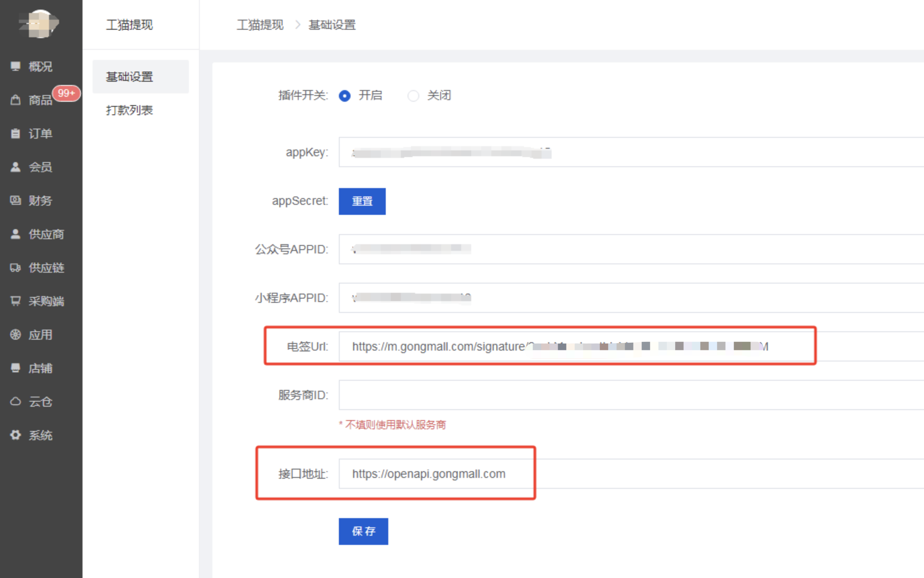The image size is (924, 578).
Task: Click the 应用 apps icon
Action: [15, 334]
